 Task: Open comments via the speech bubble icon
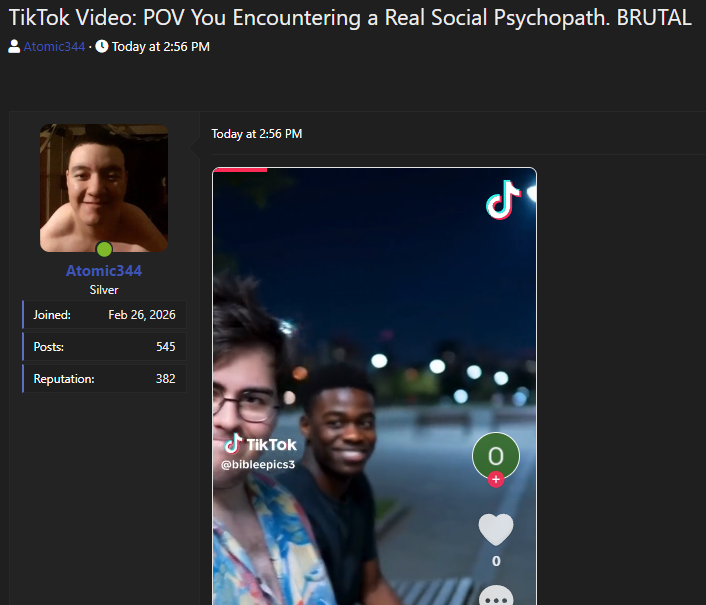click(x=496, y=597)
